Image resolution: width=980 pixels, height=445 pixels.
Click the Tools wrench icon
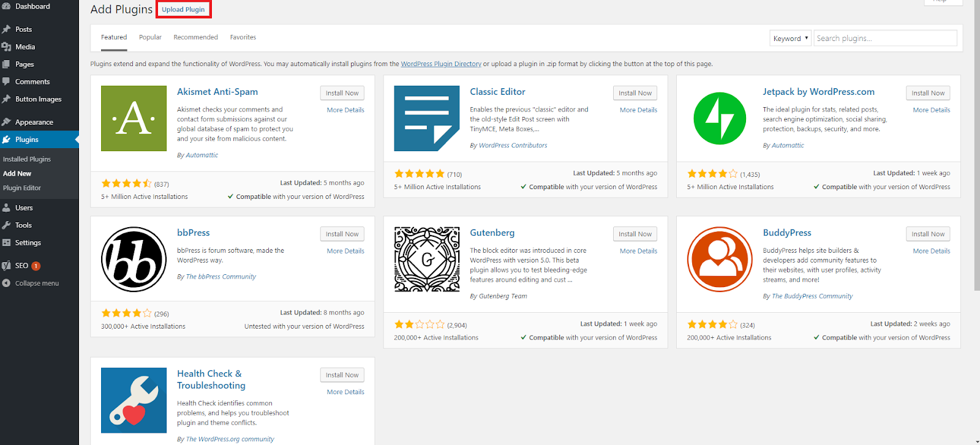tap(6, 225)
